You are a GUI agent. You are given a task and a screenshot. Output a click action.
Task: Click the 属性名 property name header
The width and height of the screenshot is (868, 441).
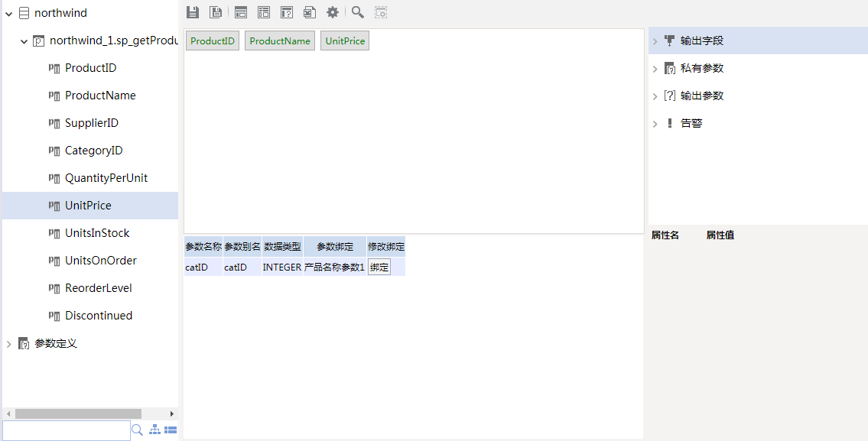pos(665,235)
